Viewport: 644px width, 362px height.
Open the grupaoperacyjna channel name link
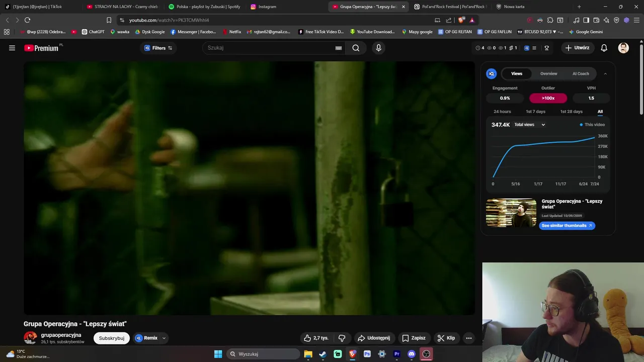click(x=61, y=335)
